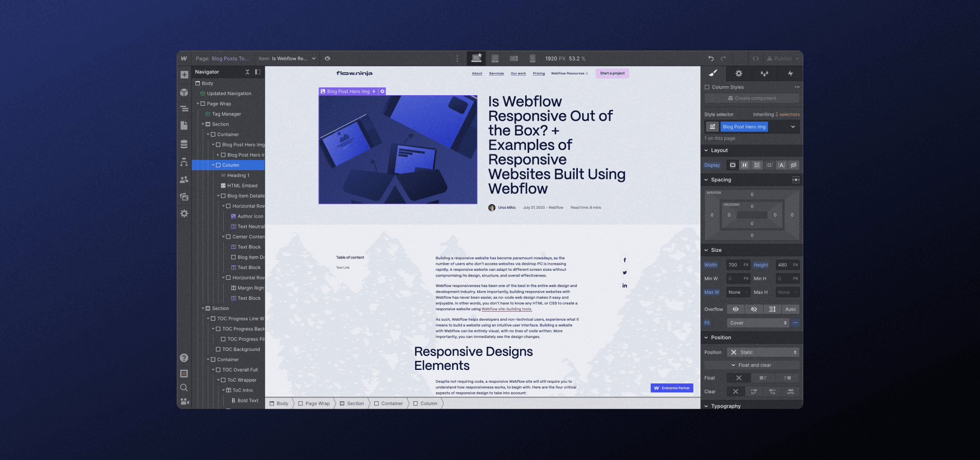This screenshot has height=460, width=980.
Task: Toggle preview eye icon in top bar
Action: (x=327, y=58)
